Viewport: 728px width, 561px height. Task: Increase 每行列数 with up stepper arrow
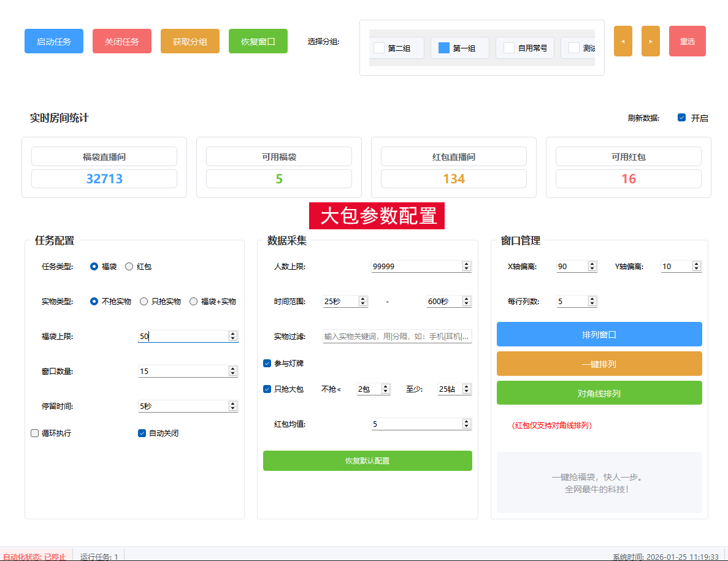(x=592, y=299)
